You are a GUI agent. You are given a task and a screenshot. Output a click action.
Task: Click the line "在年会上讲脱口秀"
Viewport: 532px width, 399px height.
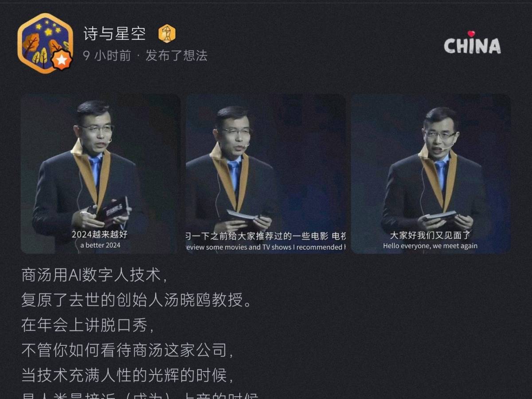[88, 325]
